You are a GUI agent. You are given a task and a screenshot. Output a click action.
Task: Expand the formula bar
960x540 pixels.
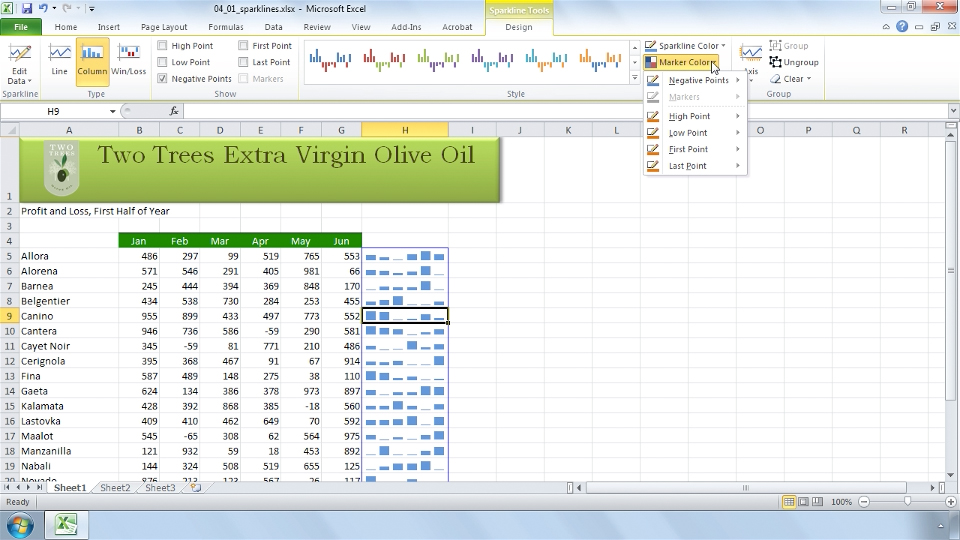953,111
